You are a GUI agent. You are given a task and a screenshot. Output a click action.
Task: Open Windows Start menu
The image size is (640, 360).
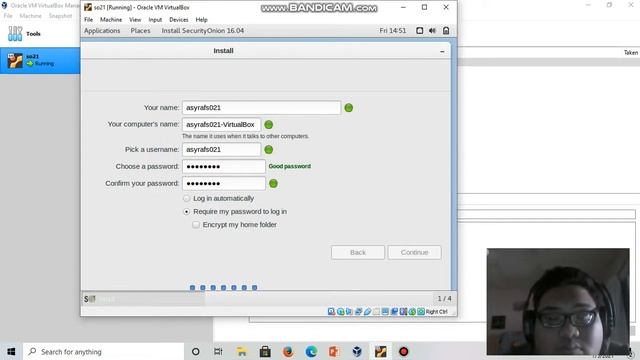[11, 351]
